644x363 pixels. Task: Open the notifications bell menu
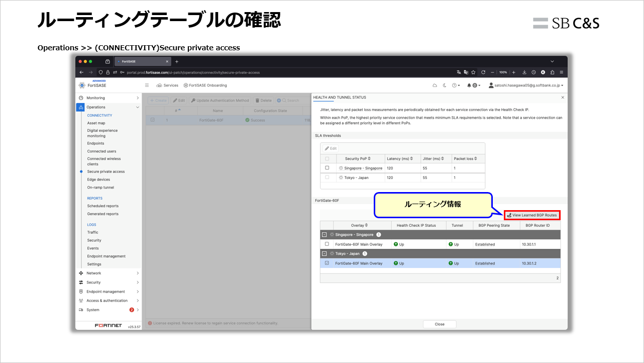tap(474, 85)
